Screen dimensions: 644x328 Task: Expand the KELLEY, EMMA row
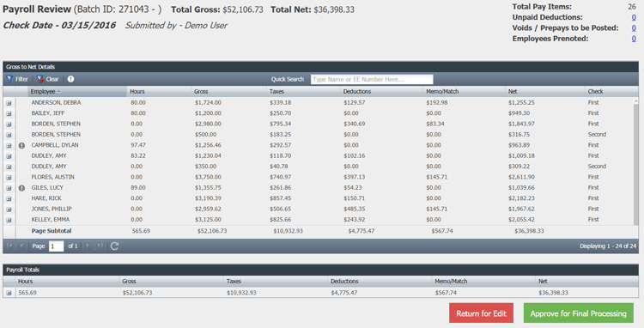pyautogui.click(x=9, y=221)
